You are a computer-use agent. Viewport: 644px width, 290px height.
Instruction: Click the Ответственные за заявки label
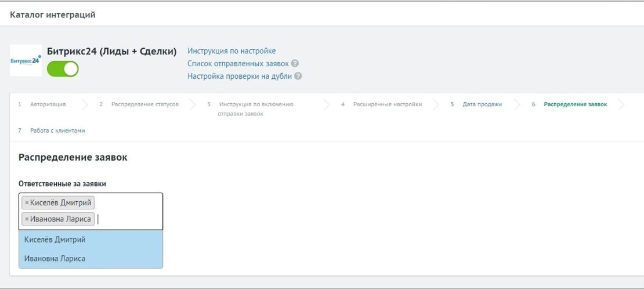tap(62, 184)
